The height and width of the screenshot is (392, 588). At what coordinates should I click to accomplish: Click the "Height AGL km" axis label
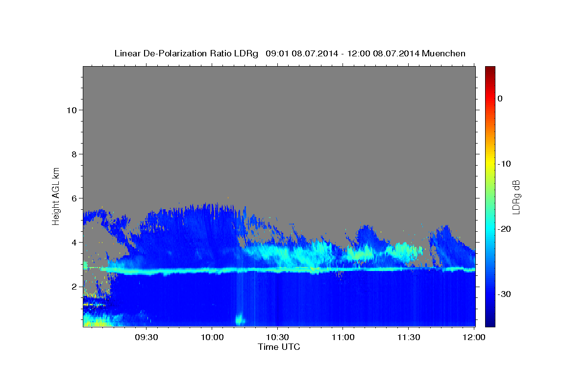tap(56, 196)
